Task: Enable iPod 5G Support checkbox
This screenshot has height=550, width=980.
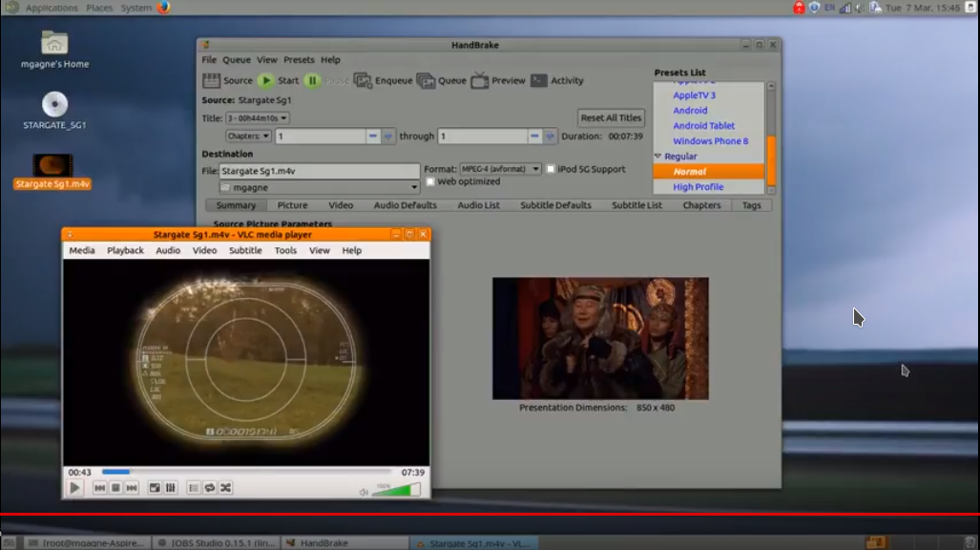Action: click(x=551, y=169)
